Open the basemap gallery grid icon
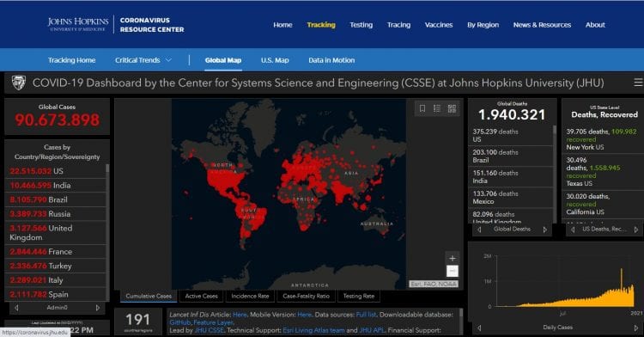Image resolution: width=644 pixels, height=337 pixels. pos(452,108)
